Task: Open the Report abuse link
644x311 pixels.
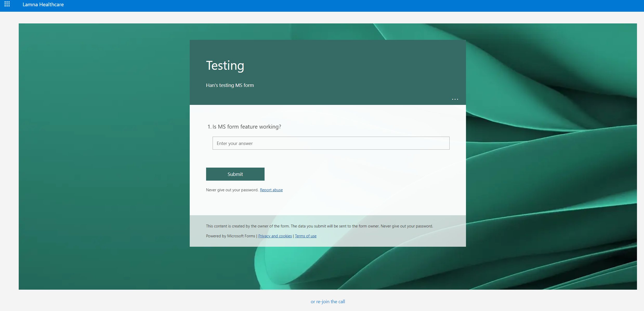Action: pyautogui.click(x=271, y=190)
